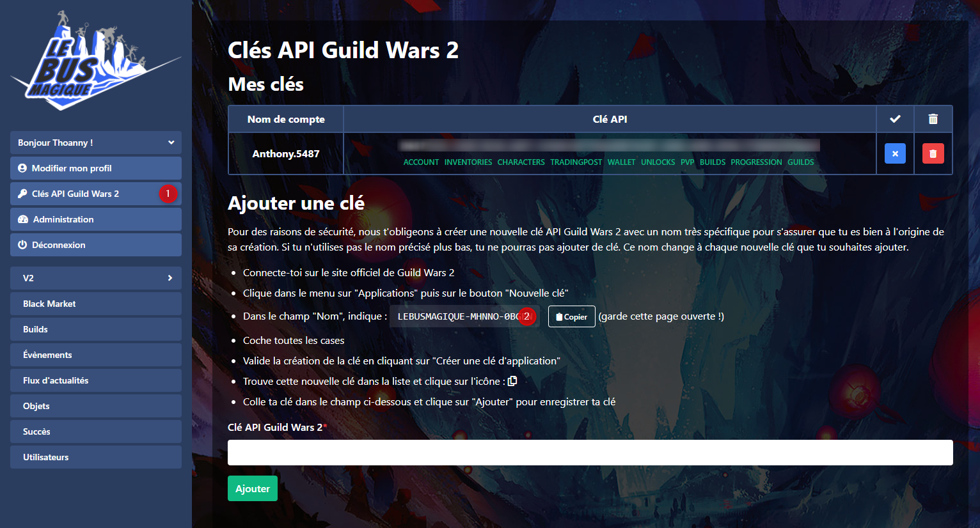
Task: Click the red trash delete key button
Action: (933, 153)
